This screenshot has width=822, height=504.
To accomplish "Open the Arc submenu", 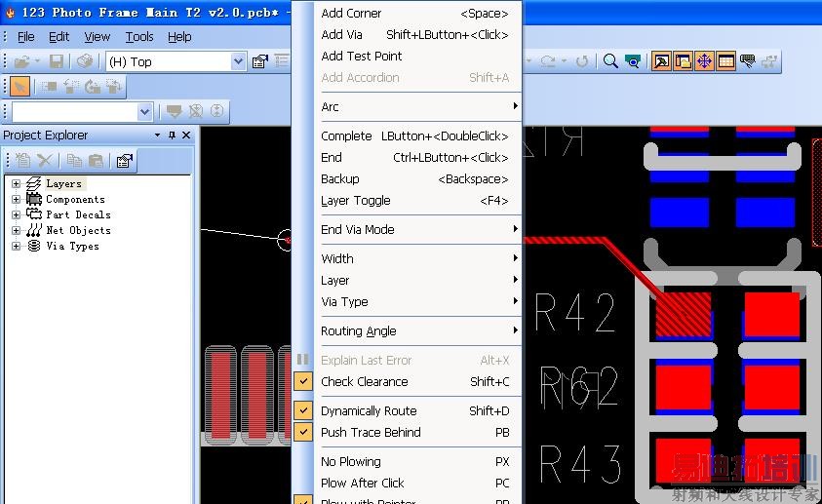I will pos(419,106).
